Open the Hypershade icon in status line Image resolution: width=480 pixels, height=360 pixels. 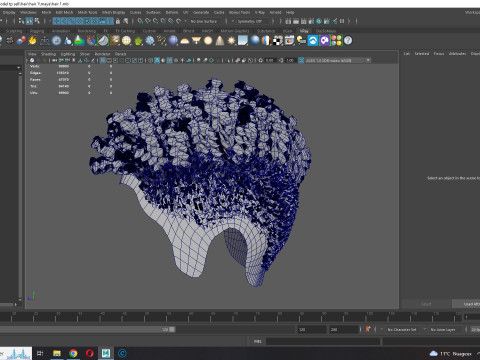pyautogui.click(x=319, y=21)
